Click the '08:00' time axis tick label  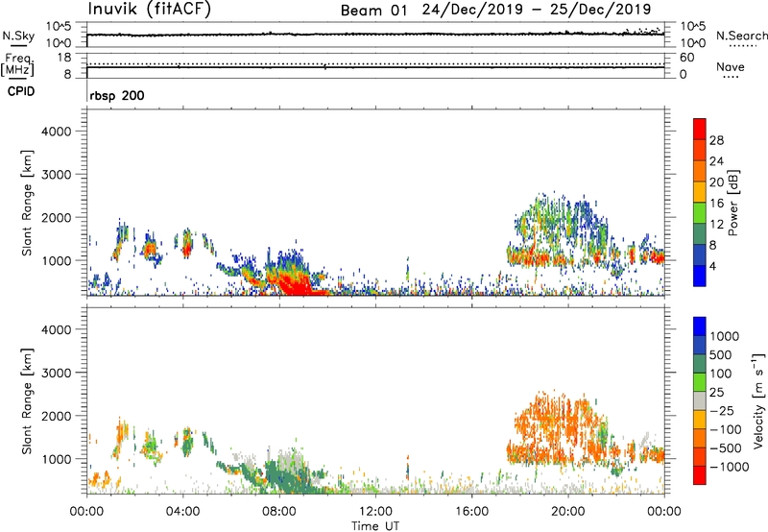coord(278,512)
